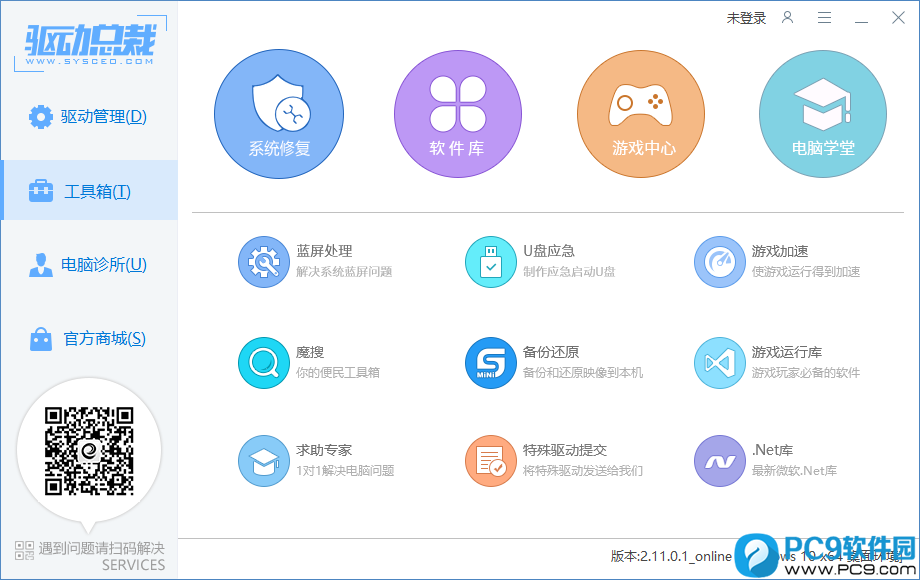920x580 pixels.
Task: Click the QR code support image
Action: click(x=89, y=450)
